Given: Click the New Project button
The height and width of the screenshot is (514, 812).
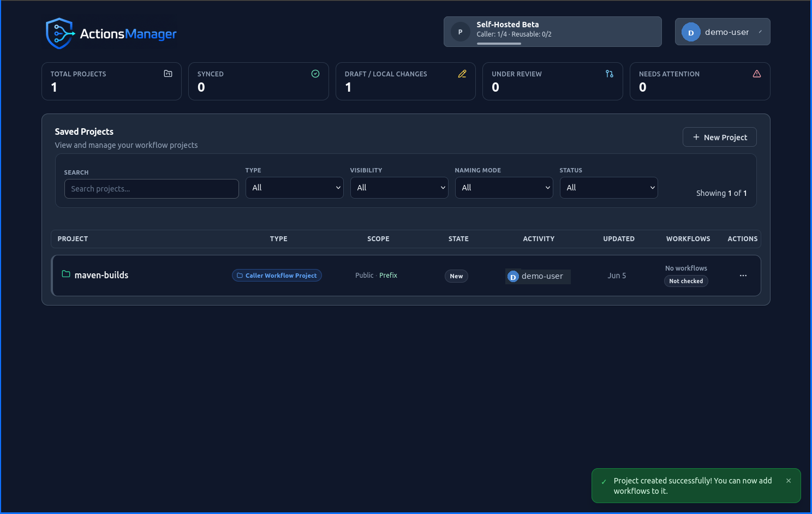Looking at the screenshot, I should [x=720, y=137].
